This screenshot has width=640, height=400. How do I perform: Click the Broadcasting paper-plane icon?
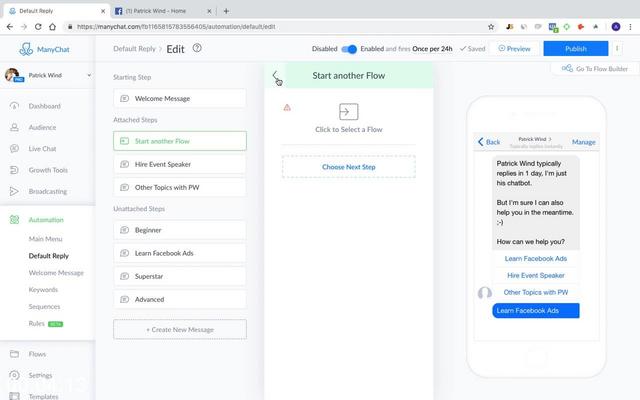(14, 191)
